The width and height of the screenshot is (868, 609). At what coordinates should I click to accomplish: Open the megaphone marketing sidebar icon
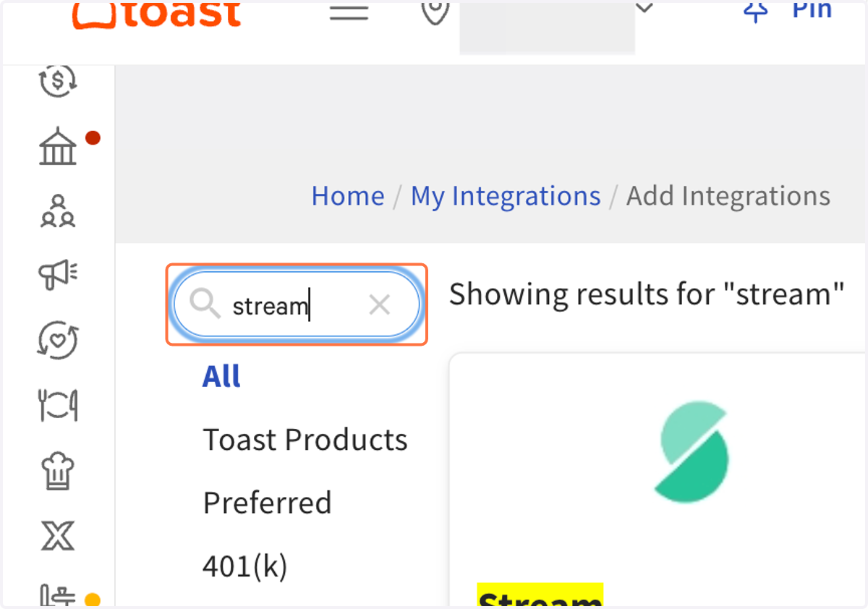[58, 274]
